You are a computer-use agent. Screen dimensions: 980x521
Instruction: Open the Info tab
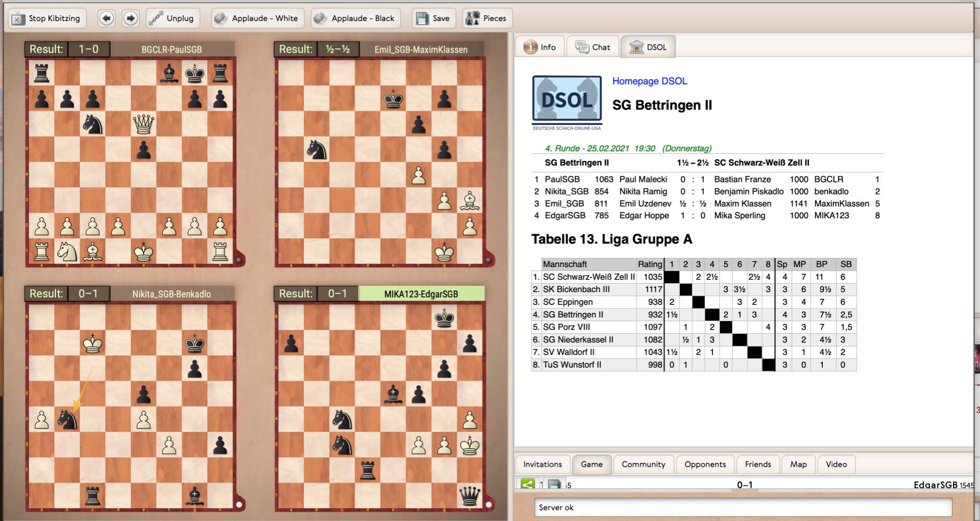click(539, 46)
